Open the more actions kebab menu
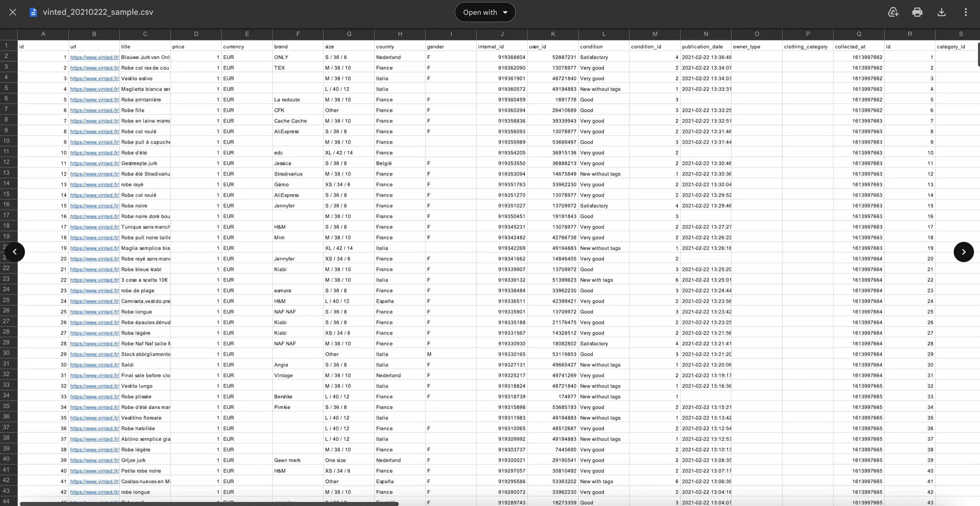 pyautogui.click(x=966, y=12)
